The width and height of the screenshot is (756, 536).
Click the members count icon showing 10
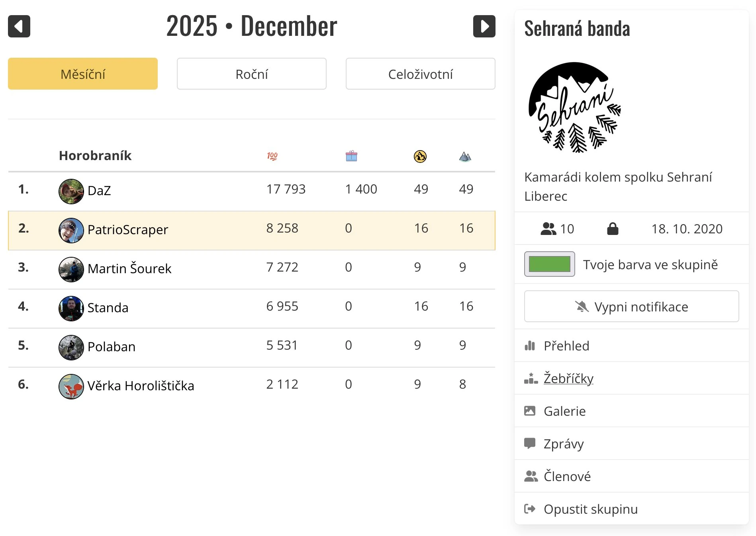(548, 229)
